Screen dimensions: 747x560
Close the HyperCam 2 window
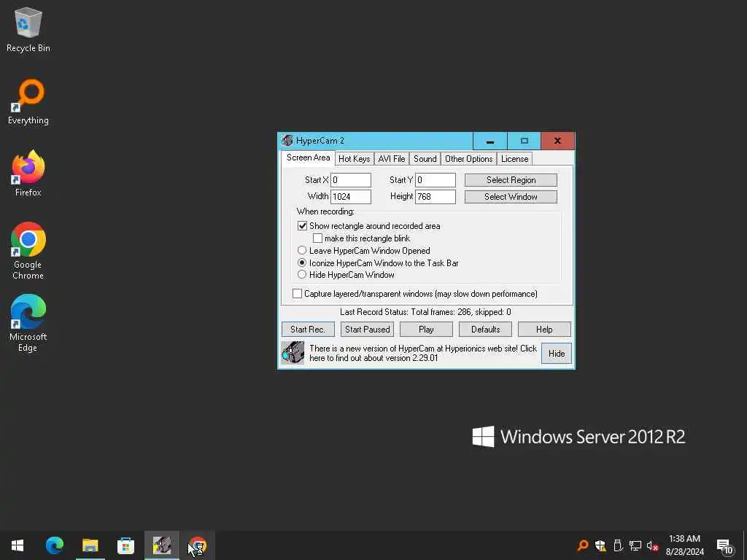coord(557,141)
